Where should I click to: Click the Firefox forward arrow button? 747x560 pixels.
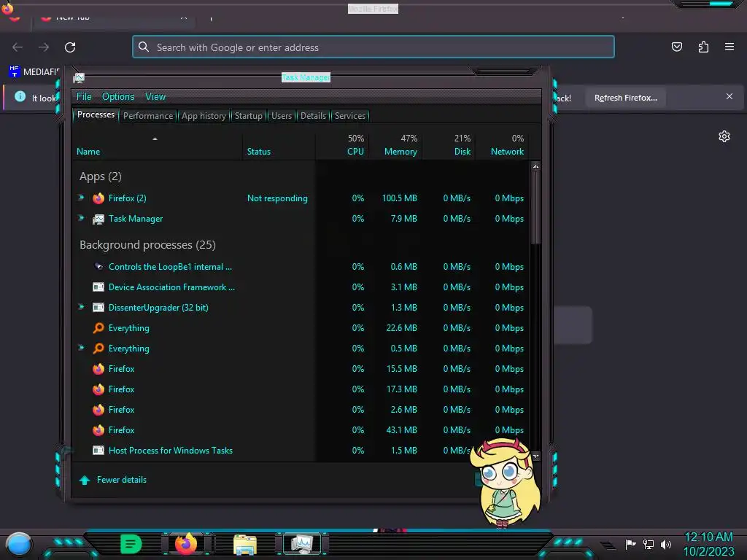coord(44,47)
